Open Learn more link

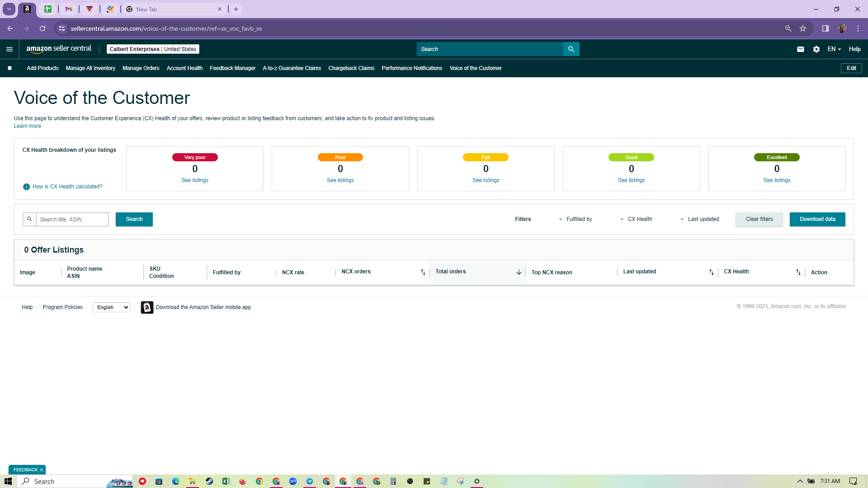[x=27, y=126]
